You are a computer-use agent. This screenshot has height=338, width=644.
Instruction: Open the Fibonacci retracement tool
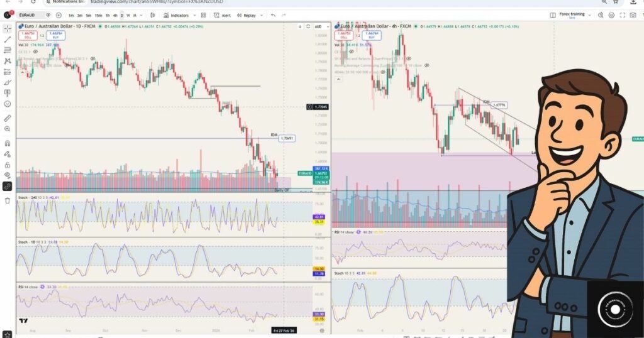tap(8, 50)
